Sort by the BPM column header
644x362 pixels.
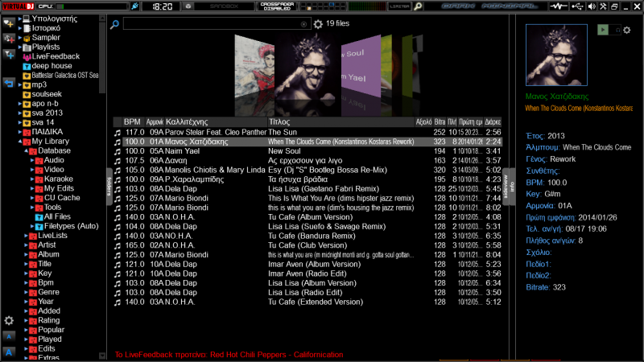click(132, 122)
